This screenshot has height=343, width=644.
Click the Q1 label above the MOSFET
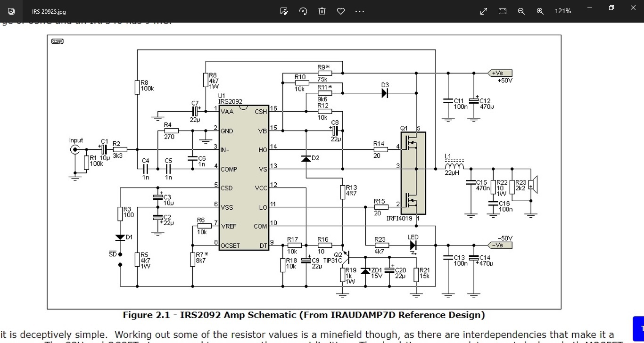[404, 128]
